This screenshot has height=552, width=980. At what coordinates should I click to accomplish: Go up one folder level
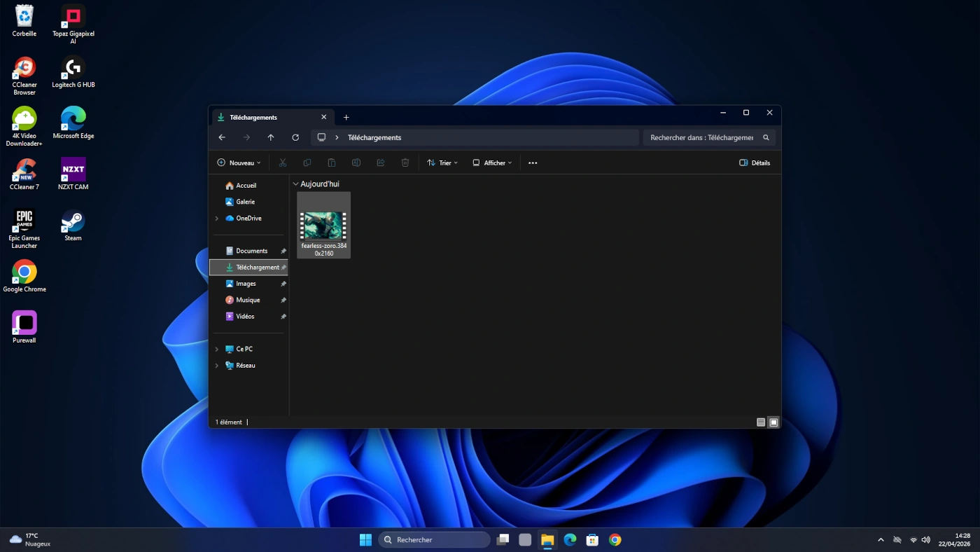(271, 138)
